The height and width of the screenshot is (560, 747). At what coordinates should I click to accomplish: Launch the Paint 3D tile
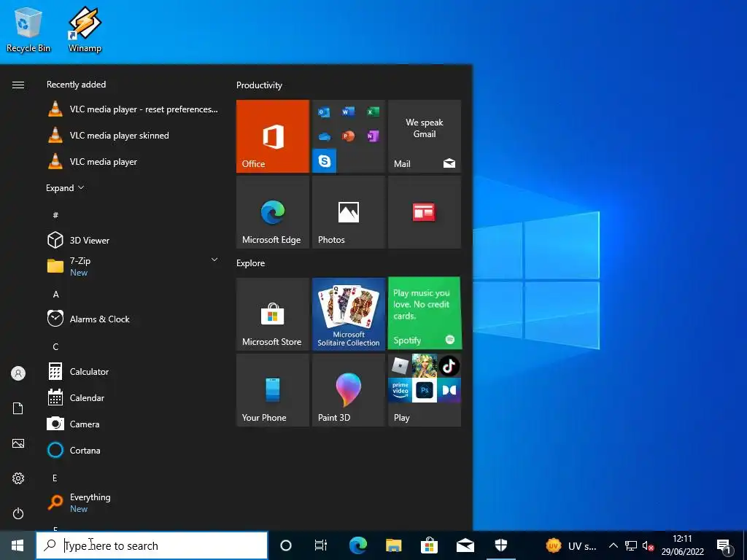tap(348, 390)
